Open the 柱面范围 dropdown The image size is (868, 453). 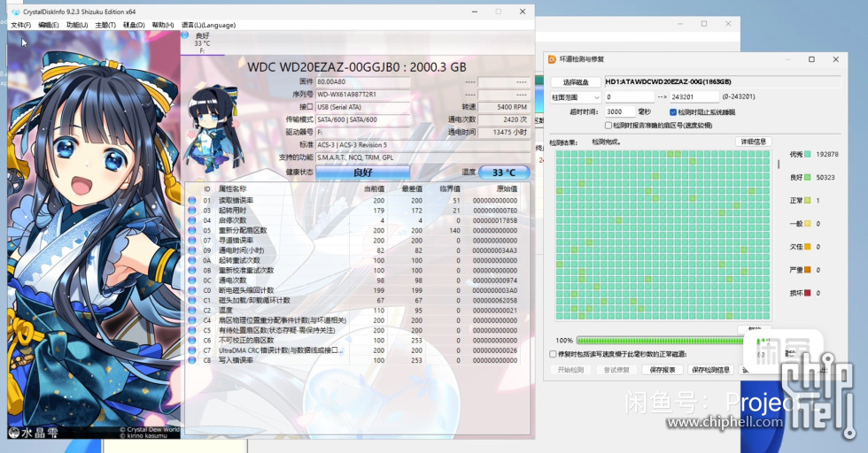click(x=576, y=96)
